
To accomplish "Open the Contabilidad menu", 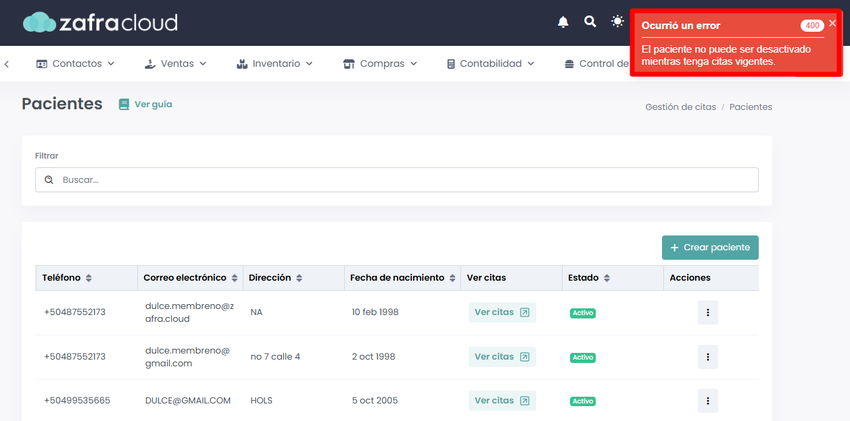I will pyautogui.click(x=491, y=64).
